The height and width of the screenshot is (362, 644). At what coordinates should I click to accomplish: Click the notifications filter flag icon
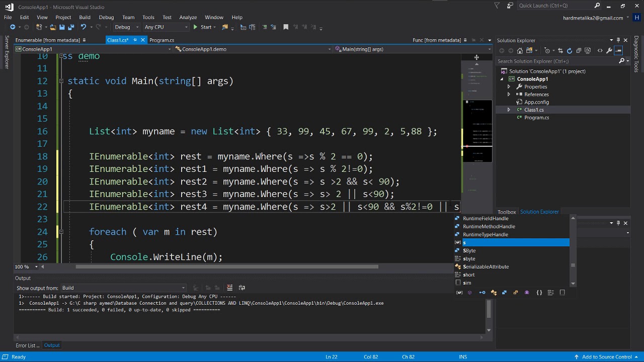click(497, 6)
